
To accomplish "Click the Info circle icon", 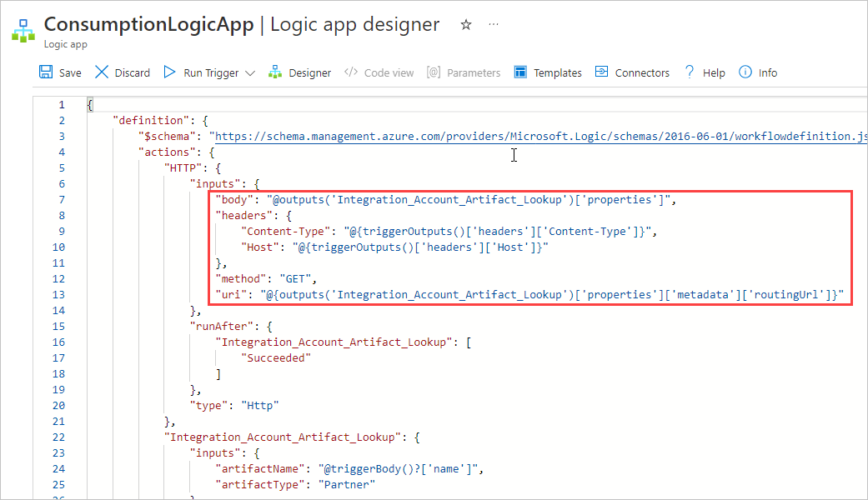I will click(x=745, y=72).
